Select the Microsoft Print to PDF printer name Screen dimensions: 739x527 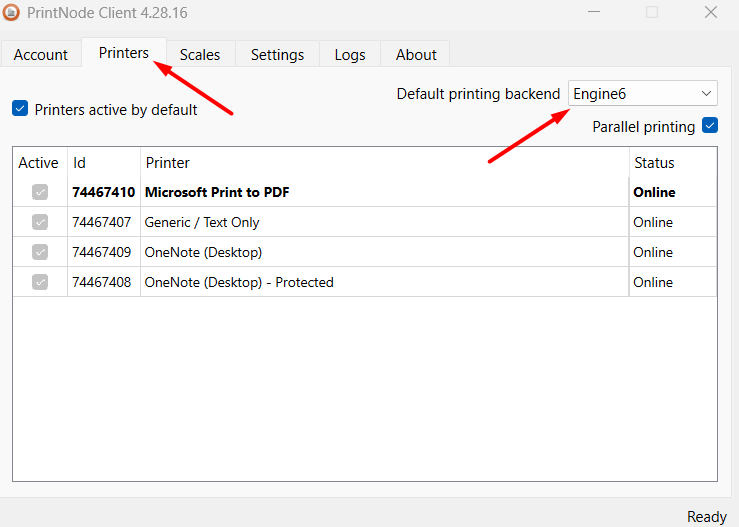pos(217,192)
